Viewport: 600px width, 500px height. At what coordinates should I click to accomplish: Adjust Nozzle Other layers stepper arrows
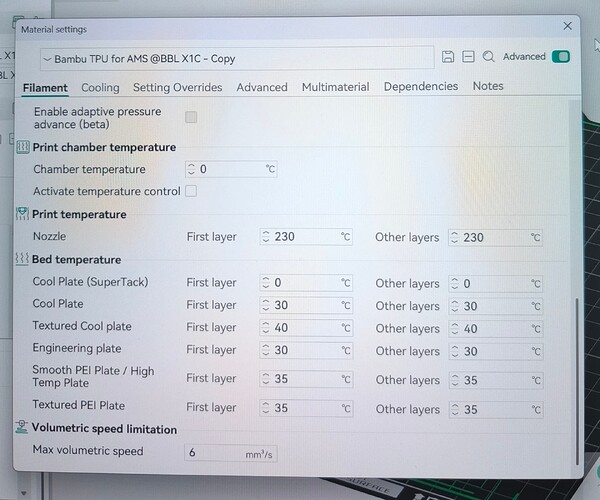[454, 238]
